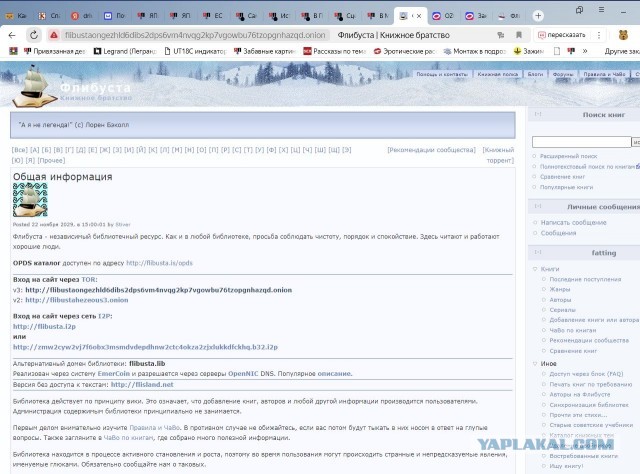
Task: Switch to the 'ЕС' browser tab
Action: (213, 16)
